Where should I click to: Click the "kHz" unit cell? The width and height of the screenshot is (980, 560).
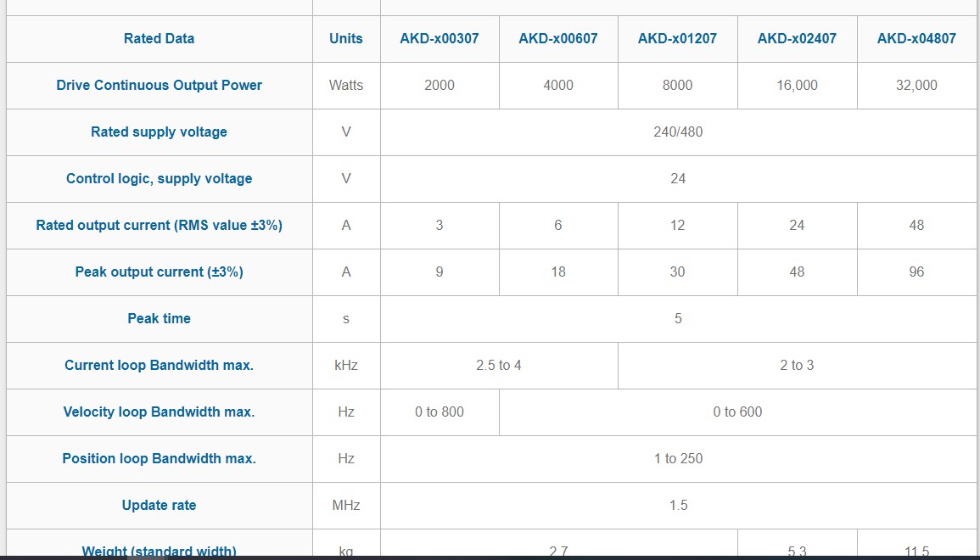coord(345,366)
